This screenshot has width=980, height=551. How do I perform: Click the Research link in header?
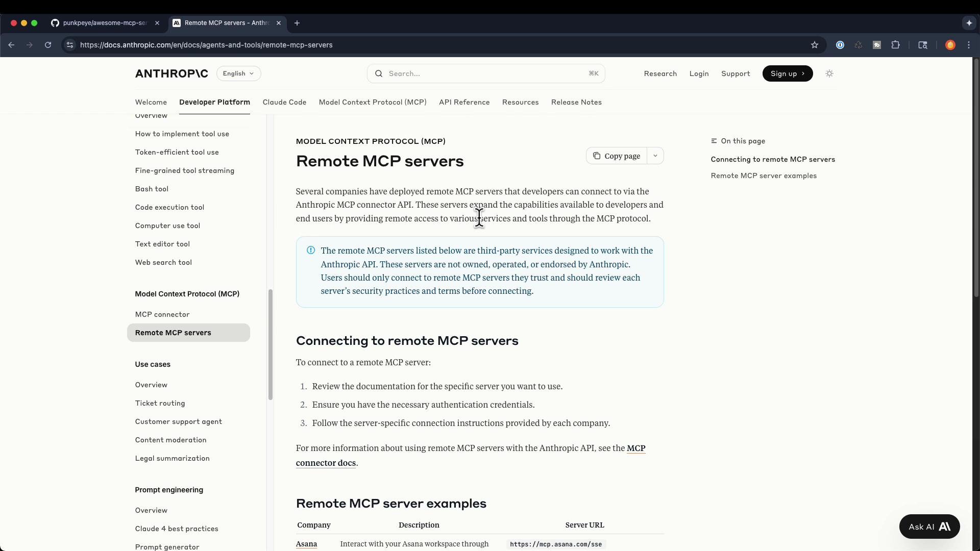[660, 73]
